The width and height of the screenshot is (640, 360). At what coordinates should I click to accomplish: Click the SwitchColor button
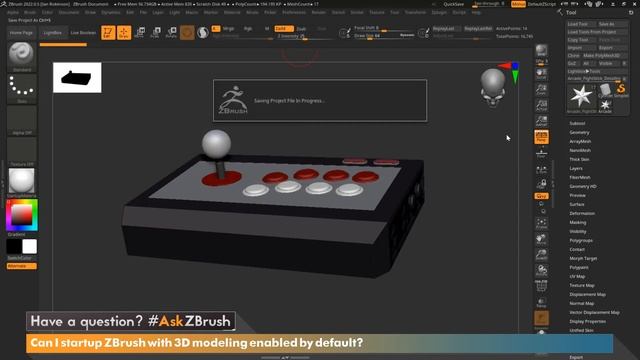tap(20, 258)
